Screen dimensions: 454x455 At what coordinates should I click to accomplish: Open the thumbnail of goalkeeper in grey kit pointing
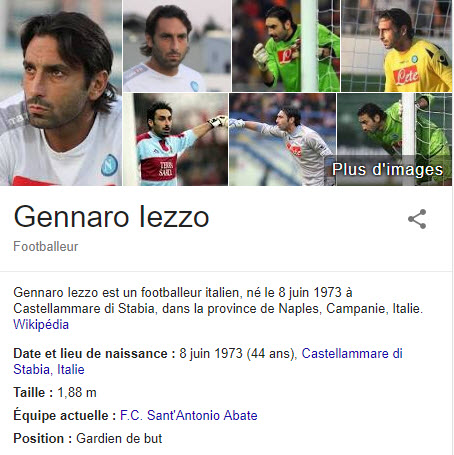[282, 139]
